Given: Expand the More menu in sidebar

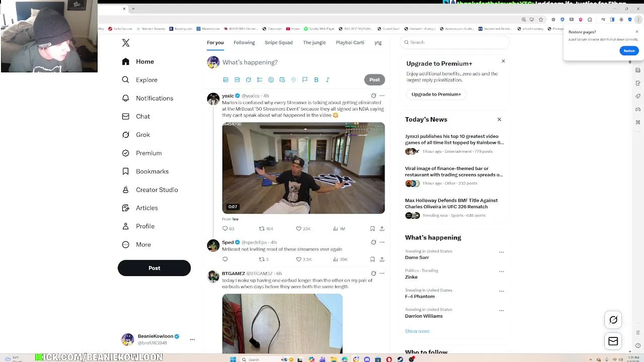Looking at the screenshot, I should (136, 244).
